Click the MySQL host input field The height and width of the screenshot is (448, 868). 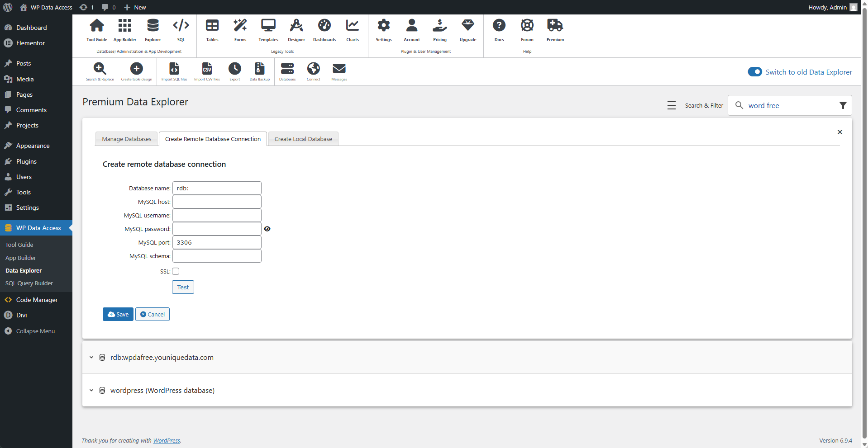pyautogui.click(x=216, y=201)
